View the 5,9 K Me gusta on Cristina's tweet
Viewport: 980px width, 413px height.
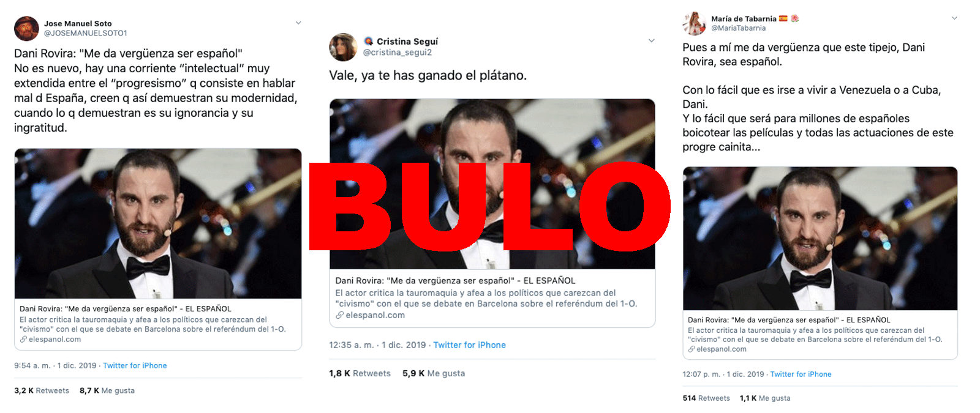click(x=434, y=373)
